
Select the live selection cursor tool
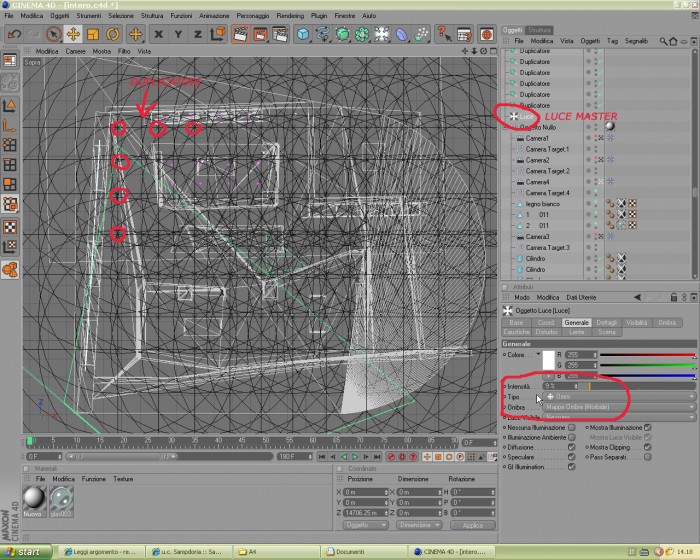point(54,34)
